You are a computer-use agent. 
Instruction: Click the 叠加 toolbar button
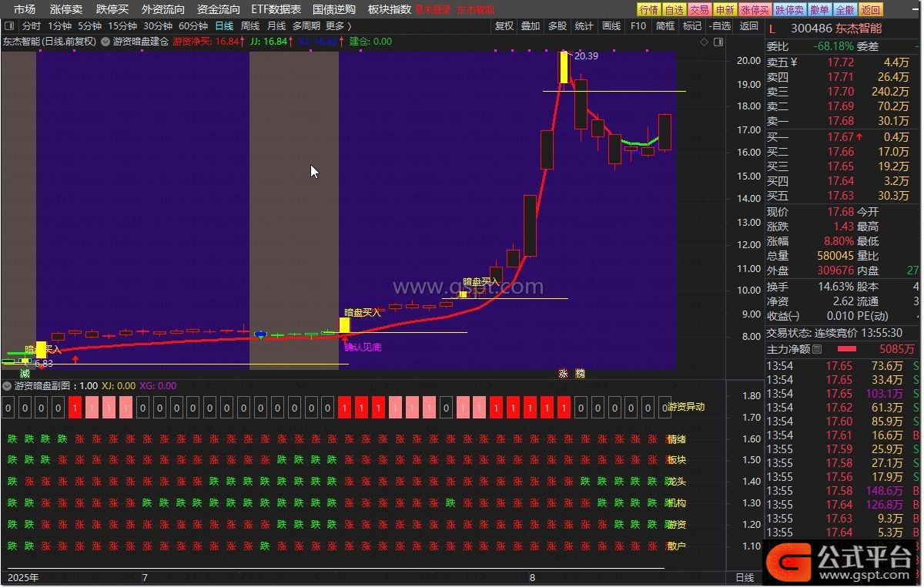coord(531,25)
